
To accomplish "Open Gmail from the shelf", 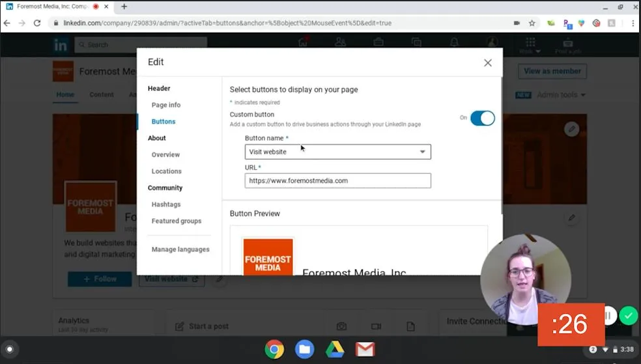I will 365,350.
